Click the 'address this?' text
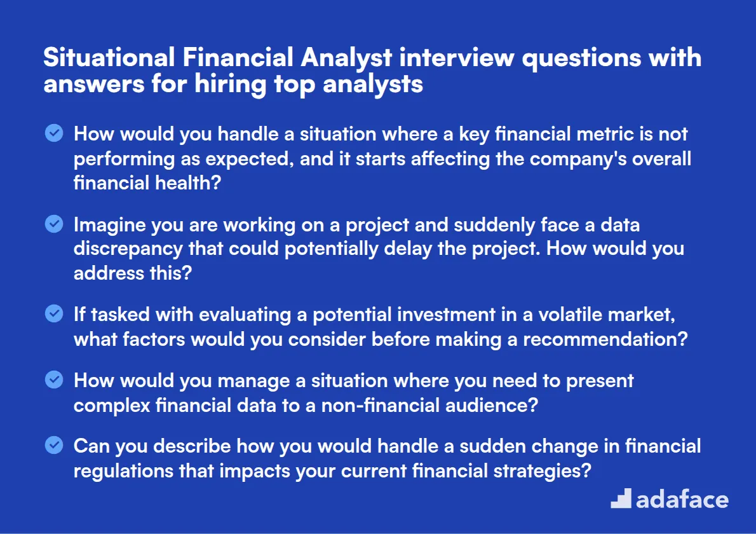 (133, 273)
